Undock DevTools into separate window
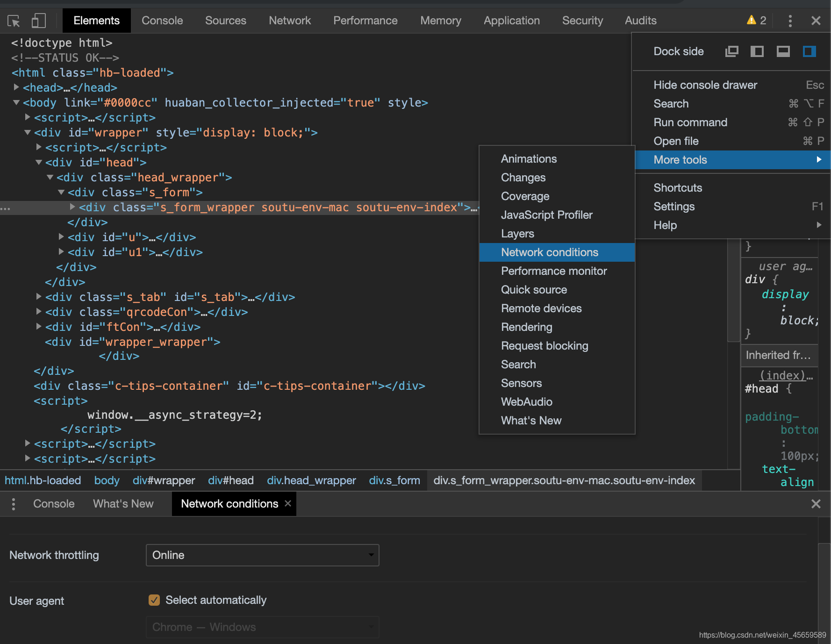This screenshot has height=644, width=831. click(732, 51)
